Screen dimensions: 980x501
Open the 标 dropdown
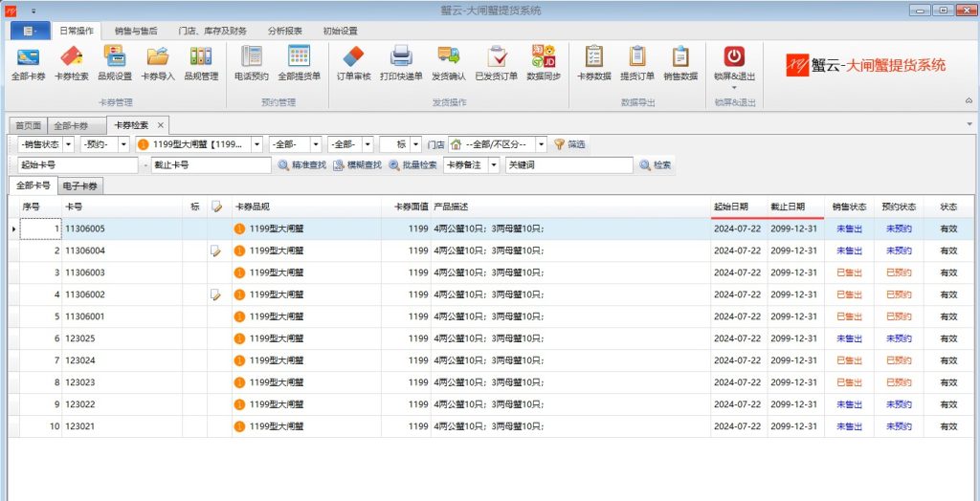[x=416, y=145]
